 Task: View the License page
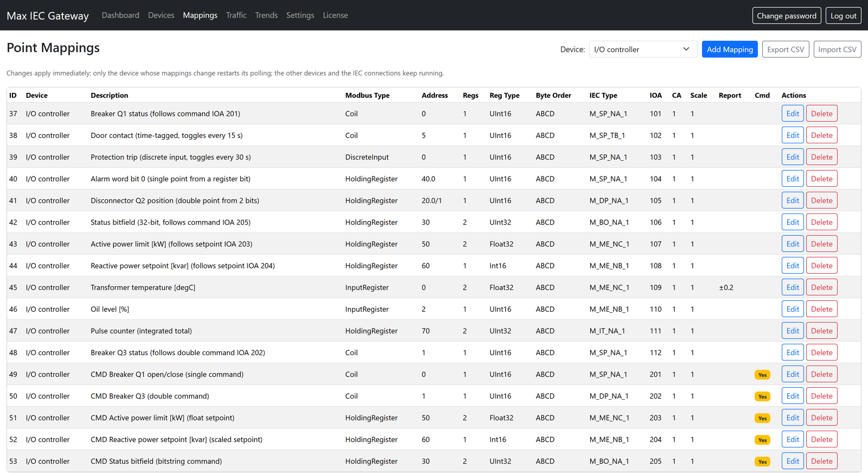[335, 15]
